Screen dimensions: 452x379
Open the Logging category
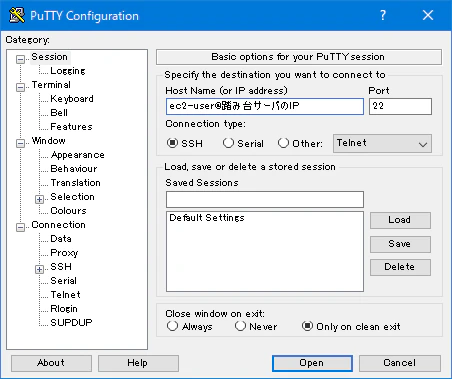(x=68, y=71)
